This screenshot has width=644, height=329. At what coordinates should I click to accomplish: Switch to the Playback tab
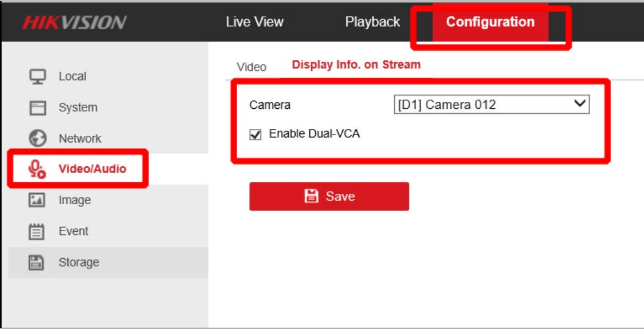pos(372,22)
